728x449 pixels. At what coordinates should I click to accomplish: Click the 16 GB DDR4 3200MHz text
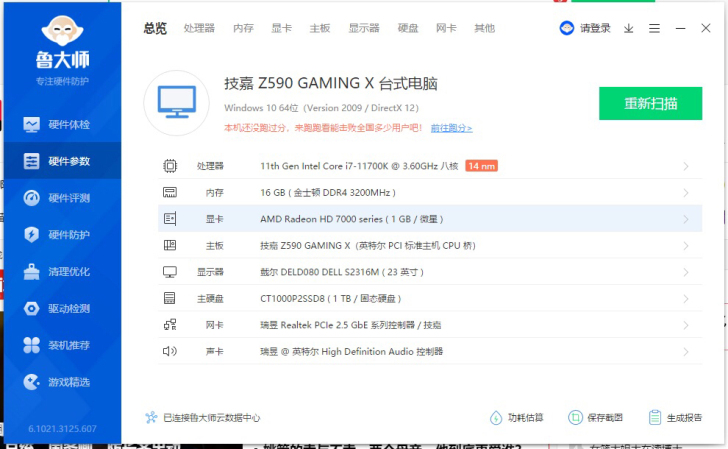pos(328,192)
